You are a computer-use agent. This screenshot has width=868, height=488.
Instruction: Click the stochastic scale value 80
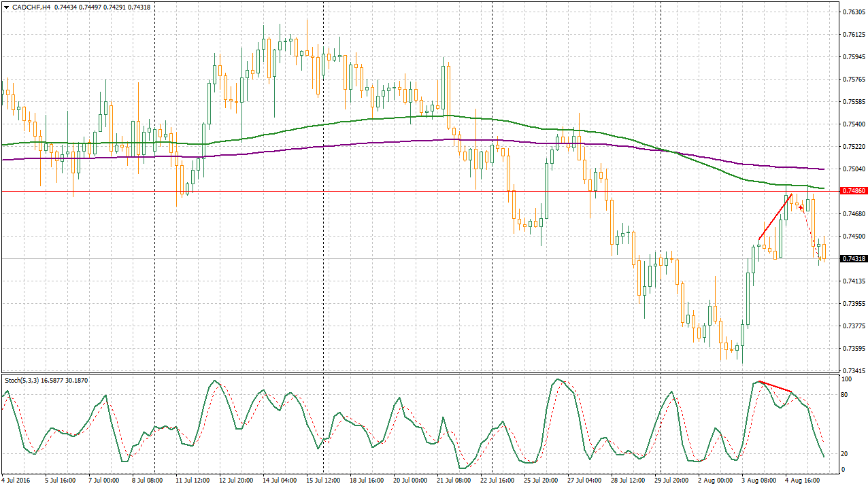845,395
